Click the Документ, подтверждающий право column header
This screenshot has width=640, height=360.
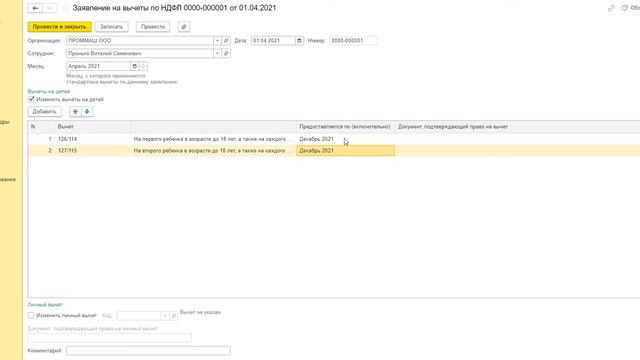pyautogui.click(x=518, y=127)
